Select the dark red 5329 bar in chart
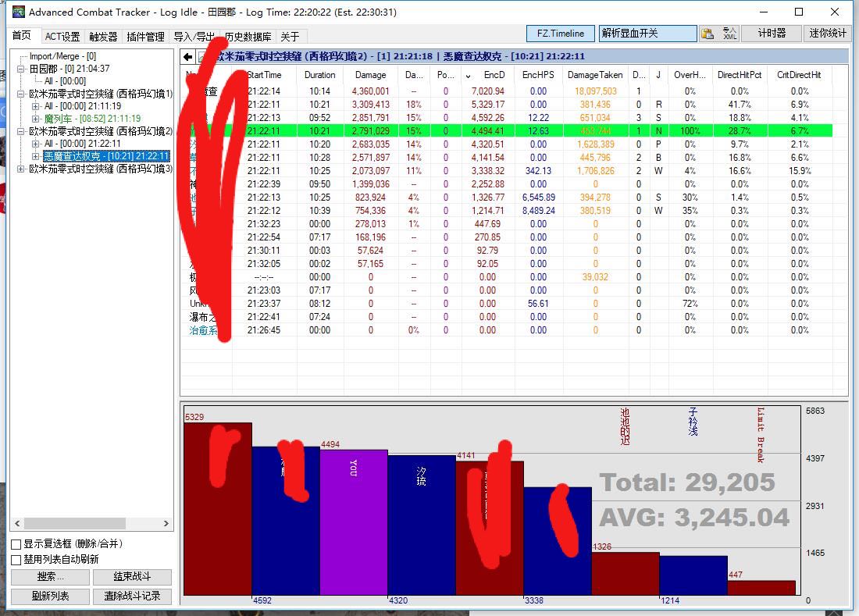This screenshot has width=859, height=616. click(218, 509)
